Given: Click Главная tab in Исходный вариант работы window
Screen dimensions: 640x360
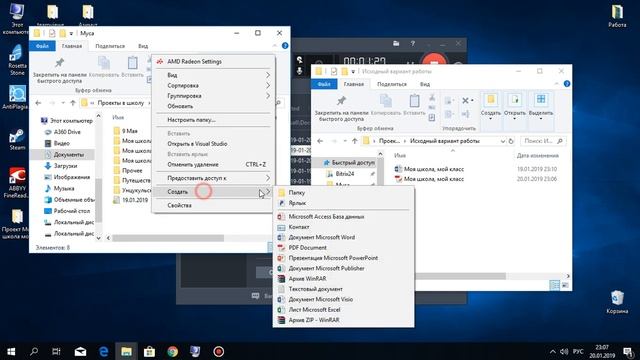Looking at the screenshot, I should point(353,84).
